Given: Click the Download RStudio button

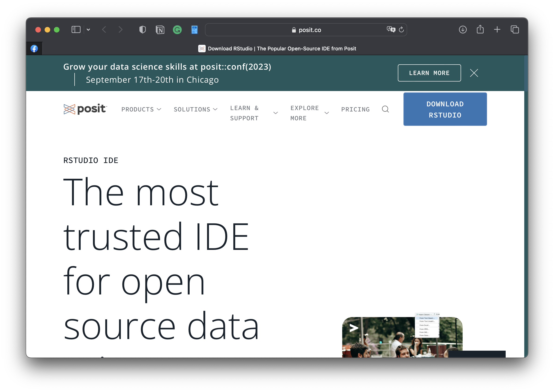Looking at the screenshot, I should (x=445, y=109).
